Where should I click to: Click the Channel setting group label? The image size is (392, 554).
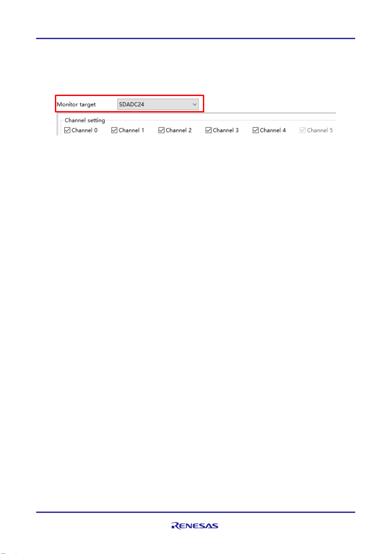pyautogui.click(x=85, y=120)
